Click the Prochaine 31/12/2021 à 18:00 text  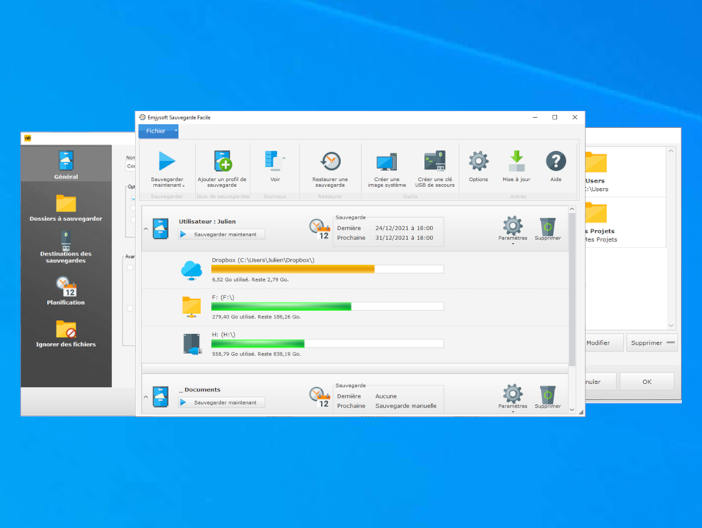click(385, 238)
